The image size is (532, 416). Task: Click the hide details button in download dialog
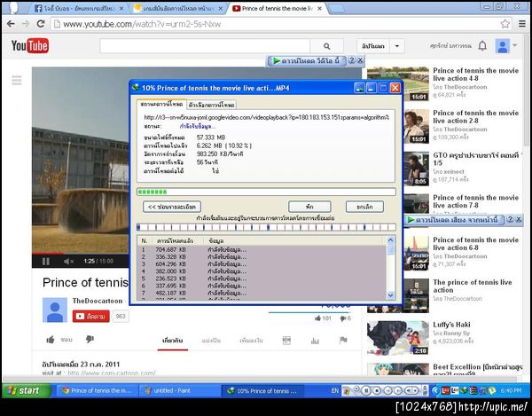pos(172,207)
